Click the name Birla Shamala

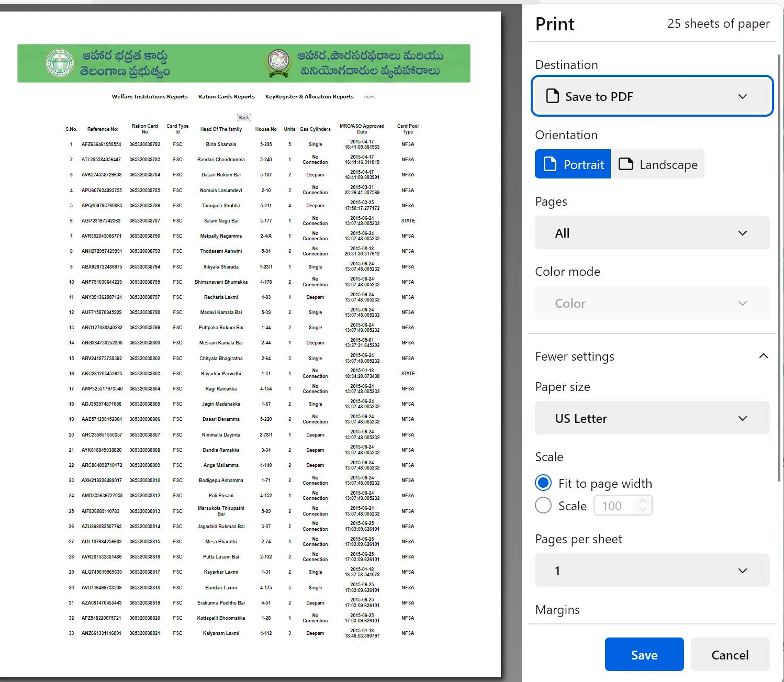coord(221,144)
